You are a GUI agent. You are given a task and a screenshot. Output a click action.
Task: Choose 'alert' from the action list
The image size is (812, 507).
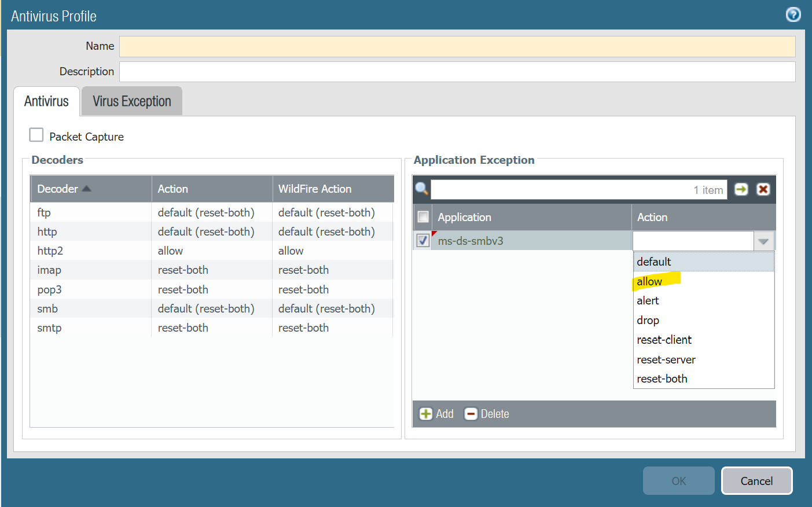point(703,300)
